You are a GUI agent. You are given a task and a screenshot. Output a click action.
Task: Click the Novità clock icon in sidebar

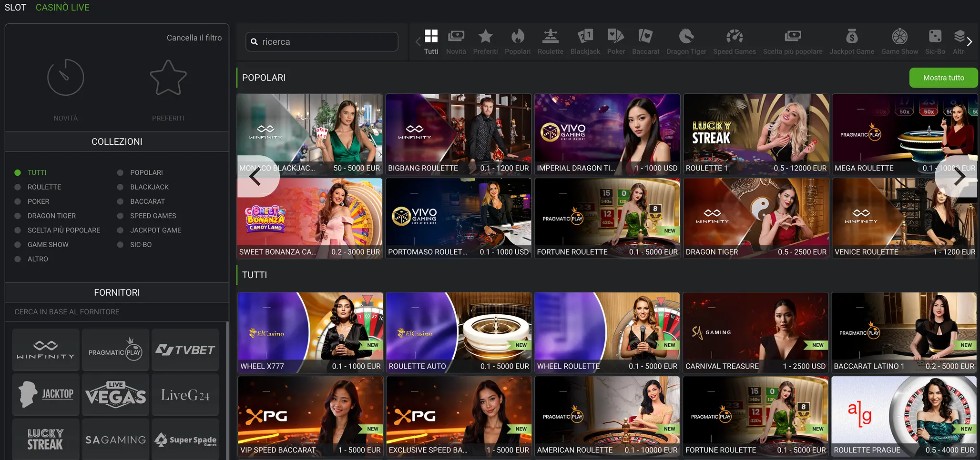pos(66,78)
